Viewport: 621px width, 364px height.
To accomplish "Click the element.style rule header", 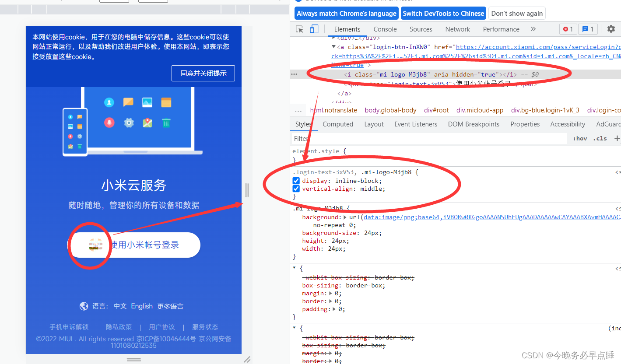I will 319,151.
